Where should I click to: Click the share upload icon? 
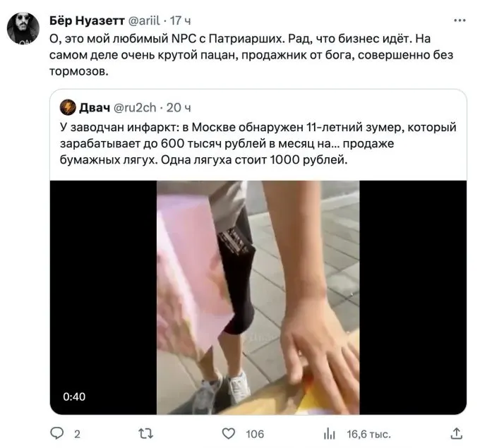[x=457, y=433]
